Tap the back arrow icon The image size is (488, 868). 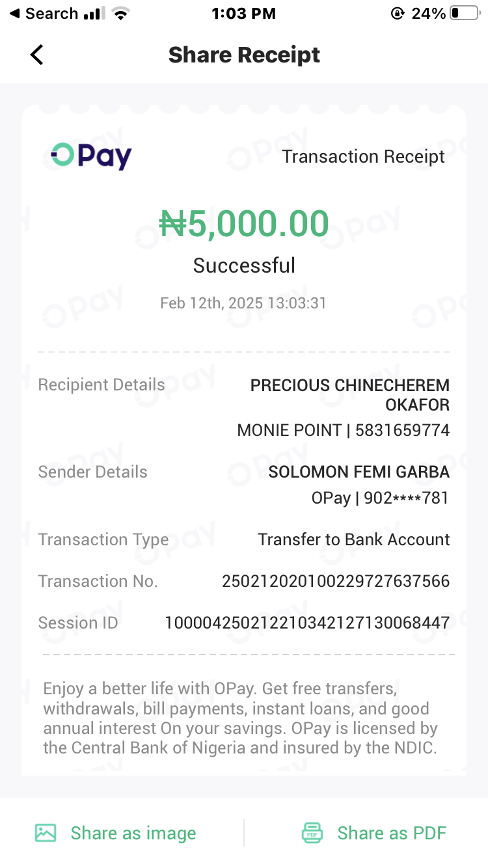click(x=37, y=55)
